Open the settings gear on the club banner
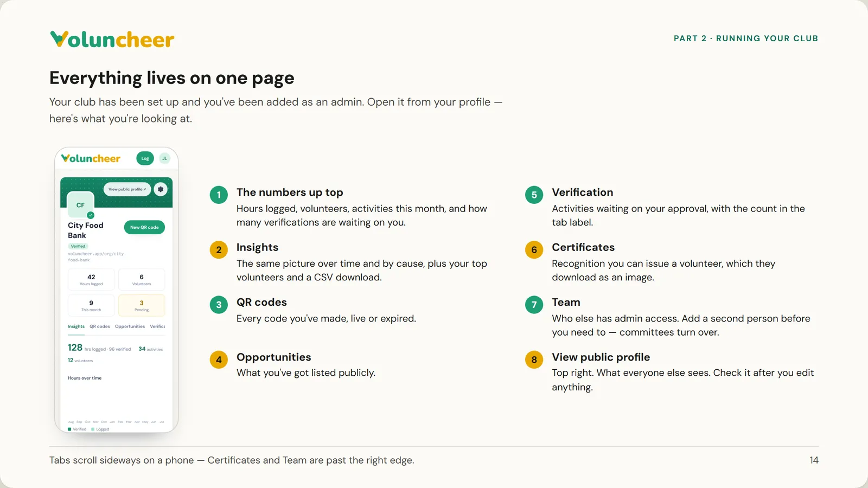The image size is (868, 488). [x=161, y=189]
